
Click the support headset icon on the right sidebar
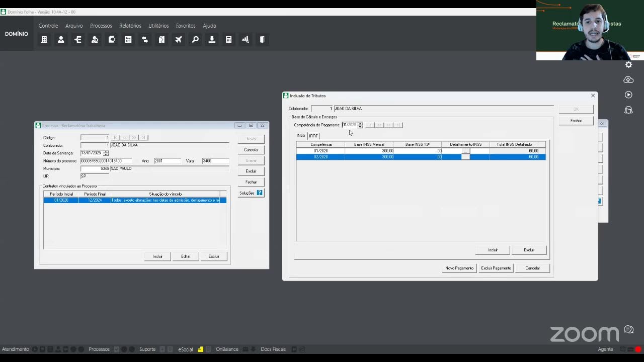coord(628,110)
